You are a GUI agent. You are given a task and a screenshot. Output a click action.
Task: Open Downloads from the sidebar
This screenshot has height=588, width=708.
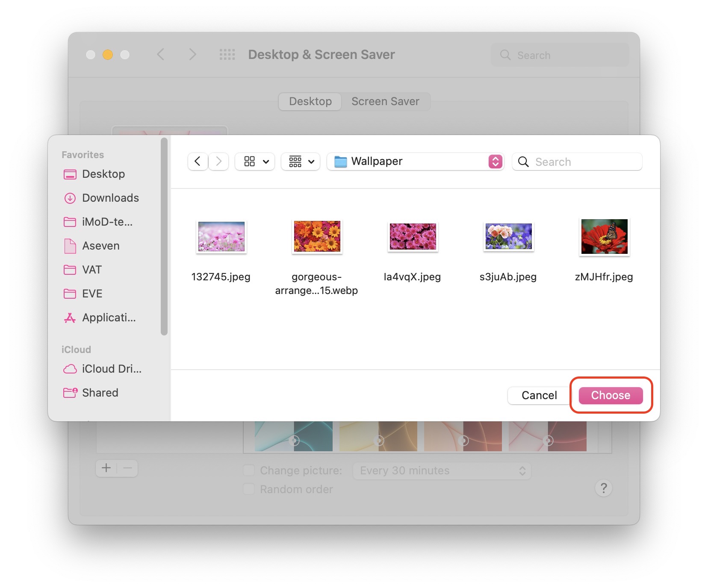pos(110,198)
